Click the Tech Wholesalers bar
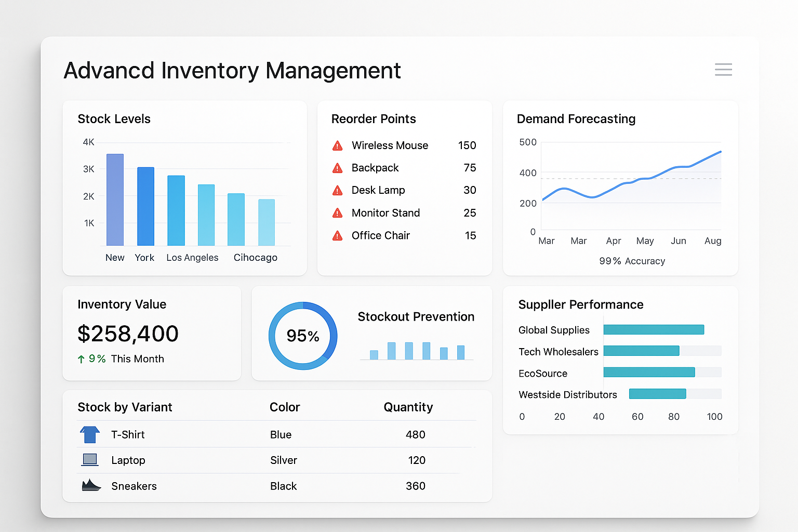Viewport: 798px width, 532px height. pos(641,351)
